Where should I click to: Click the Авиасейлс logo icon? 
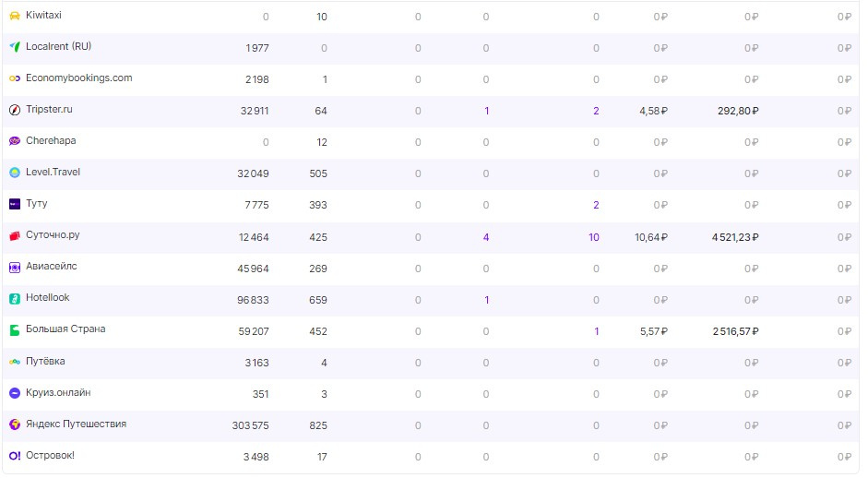tap(15, 268)
